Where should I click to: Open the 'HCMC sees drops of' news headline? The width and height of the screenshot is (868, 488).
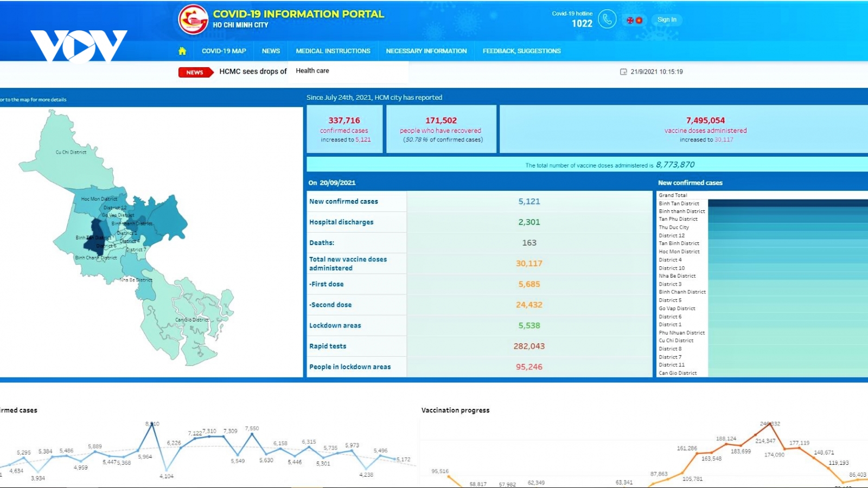pos(253,72)
